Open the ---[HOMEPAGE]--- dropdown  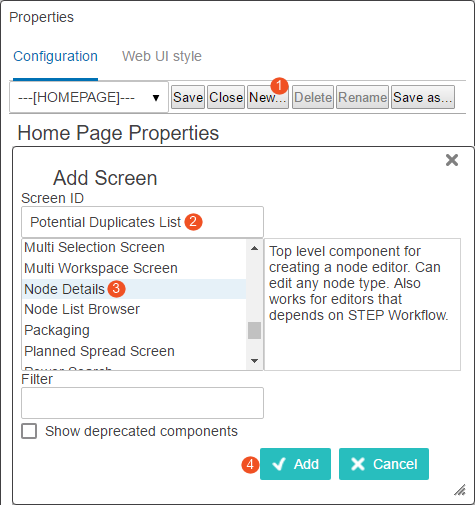click(x=89, y=97)
